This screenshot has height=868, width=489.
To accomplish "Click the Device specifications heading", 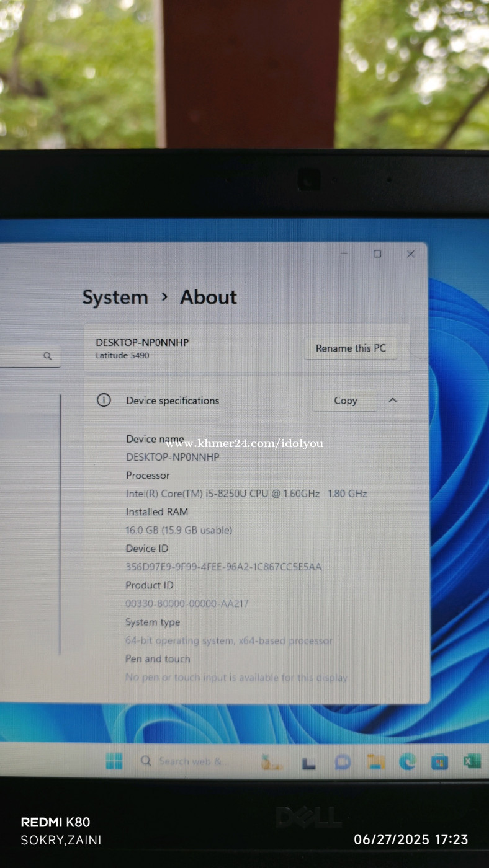I will coord(173,401).
